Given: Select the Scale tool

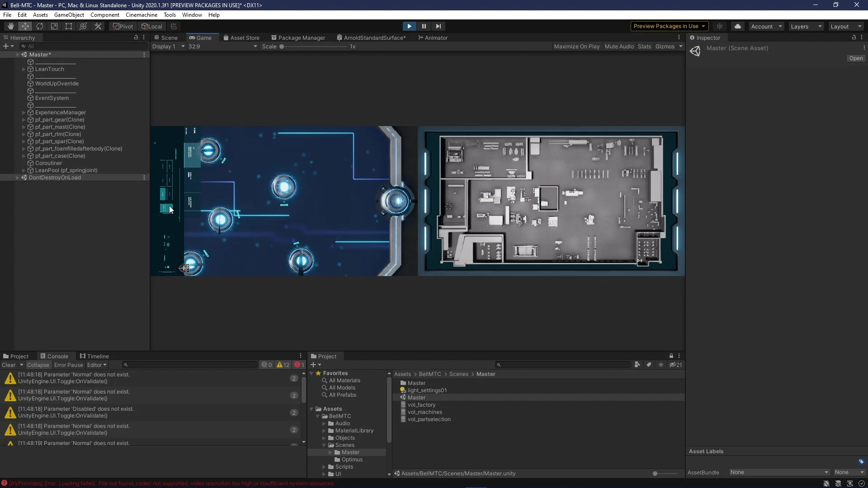Looking at the screenshot, I should pos(54,26).
